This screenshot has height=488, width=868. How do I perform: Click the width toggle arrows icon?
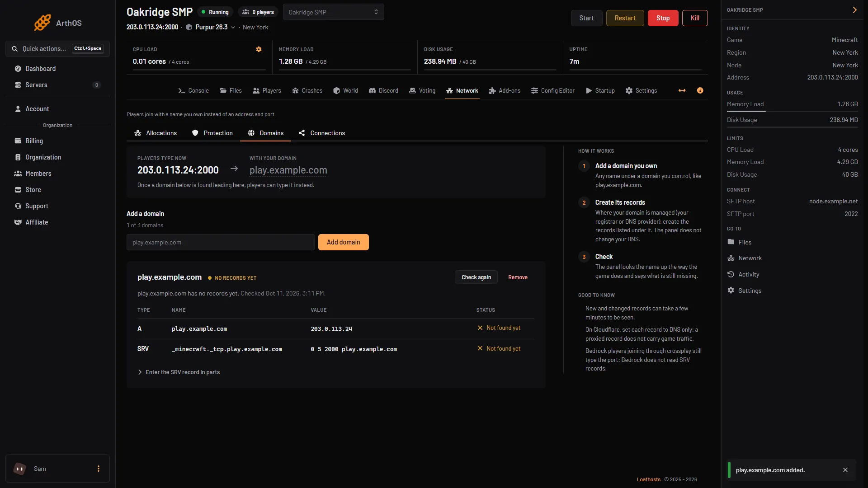coord(682,91)
